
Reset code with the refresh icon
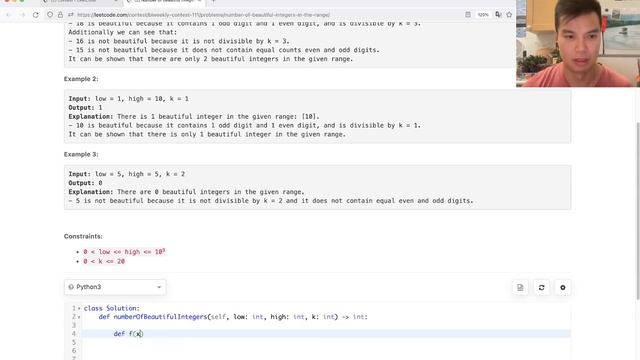point(541,287)
